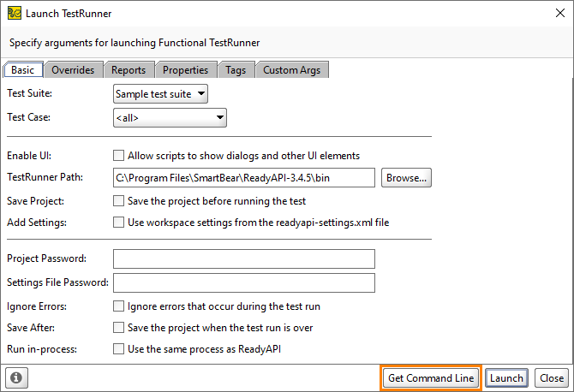The width and height of the screenshot is (574, 392).
Task: Open the Overrides tab
Action: (x=73, y=70)
